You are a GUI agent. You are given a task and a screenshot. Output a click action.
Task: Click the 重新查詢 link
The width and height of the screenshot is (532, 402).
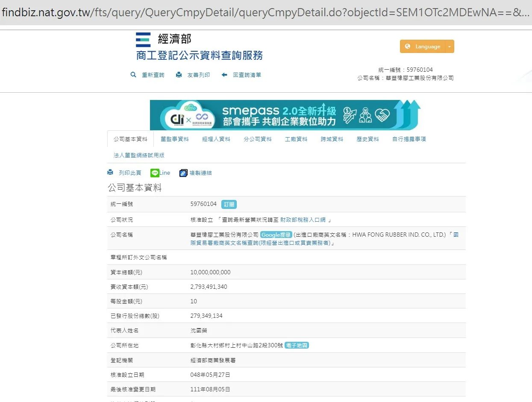(x=153, y=75)
